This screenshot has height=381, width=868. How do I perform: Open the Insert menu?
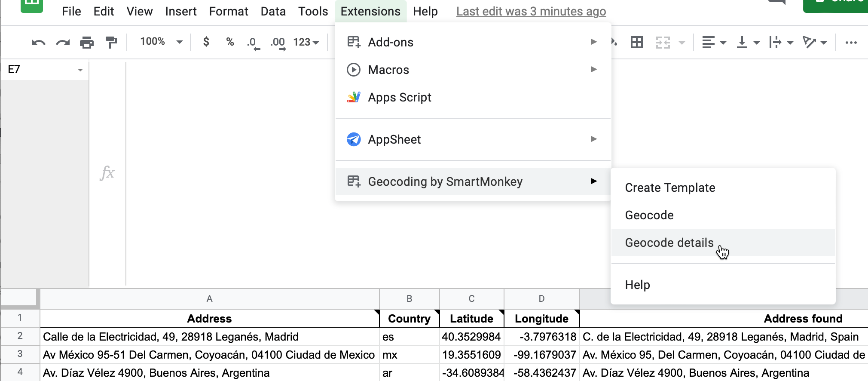[x=181, y=11]
